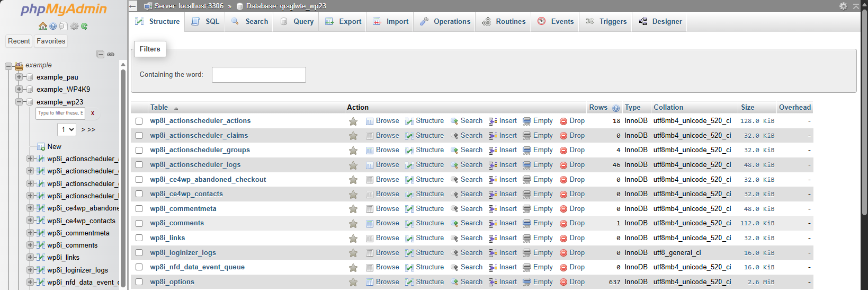The height and width of the screenshot is (290, 868).
Task: Browse the wp8i_options table
Action: coord(382,282)
